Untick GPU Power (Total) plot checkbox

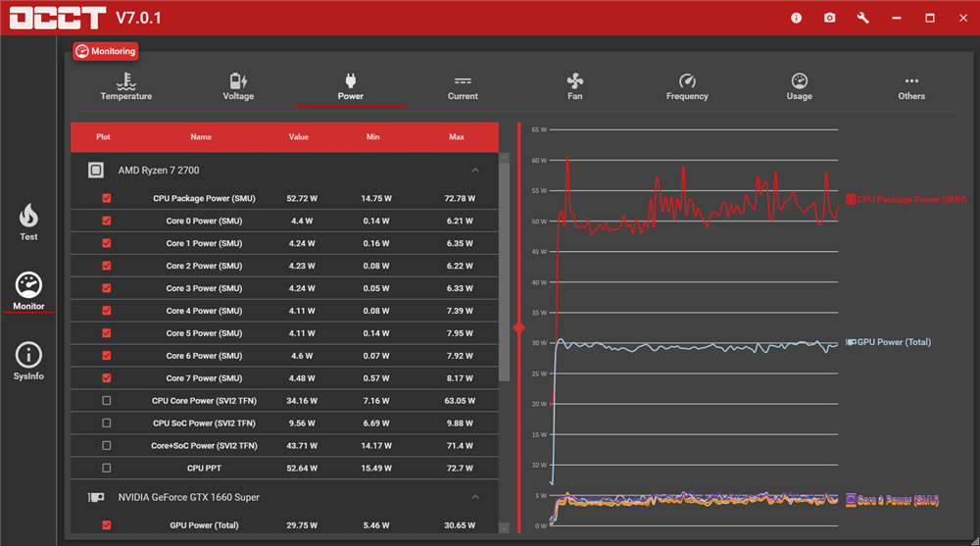tap(106, 525)
